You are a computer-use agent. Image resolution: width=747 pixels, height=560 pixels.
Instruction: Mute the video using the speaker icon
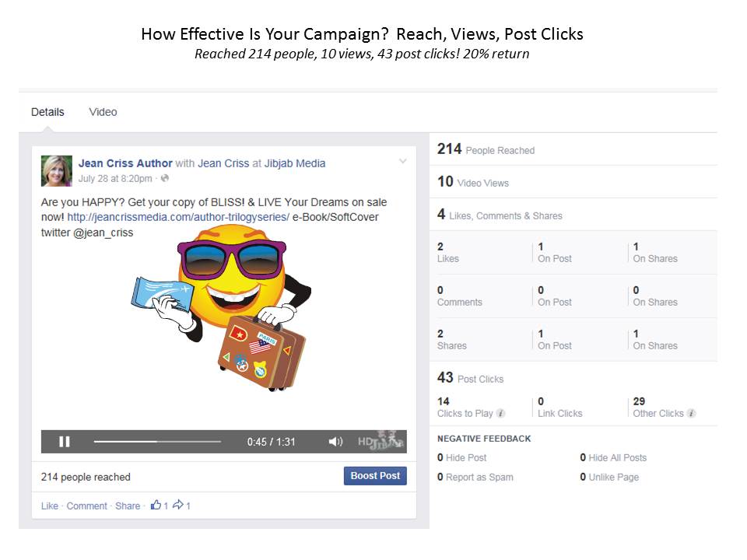point(335,442)
